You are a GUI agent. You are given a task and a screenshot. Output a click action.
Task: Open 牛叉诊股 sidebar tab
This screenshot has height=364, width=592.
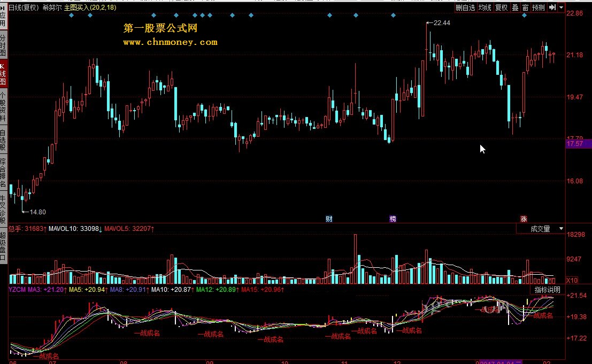(3, 210)
